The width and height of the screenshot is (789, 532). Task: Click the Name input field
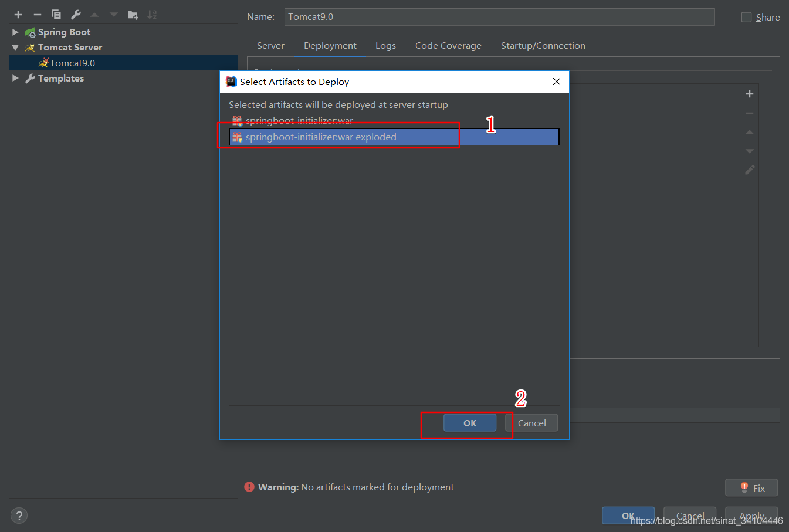[499, 17]
